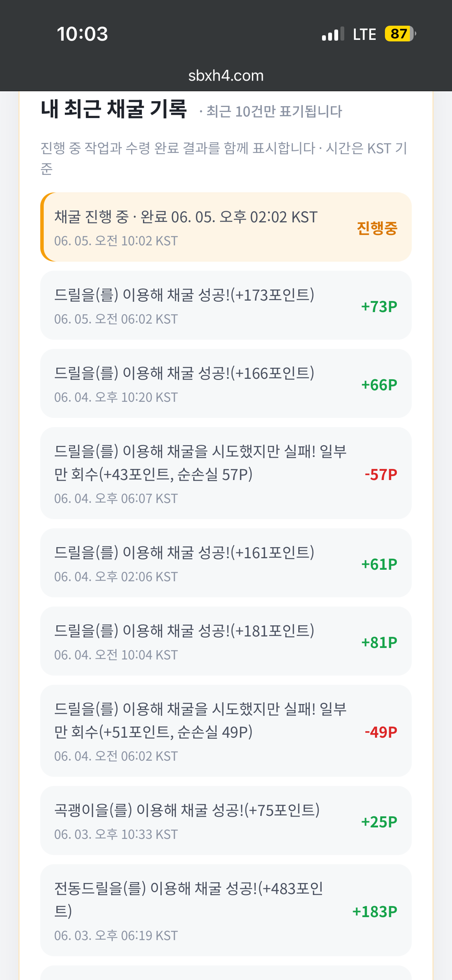Tap the cellular signal bars icon

click(x=333, y=34)
